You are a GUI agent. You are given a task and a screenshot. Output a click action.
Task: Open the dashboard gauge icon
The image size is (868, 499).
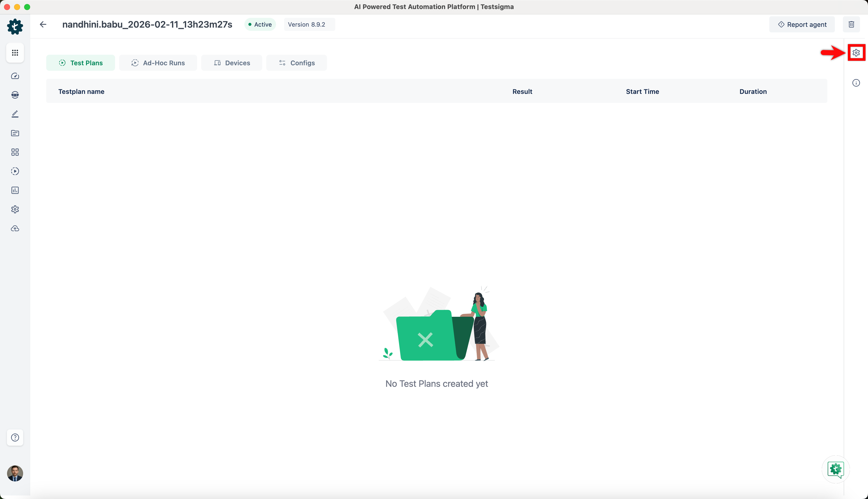point(15,76)
